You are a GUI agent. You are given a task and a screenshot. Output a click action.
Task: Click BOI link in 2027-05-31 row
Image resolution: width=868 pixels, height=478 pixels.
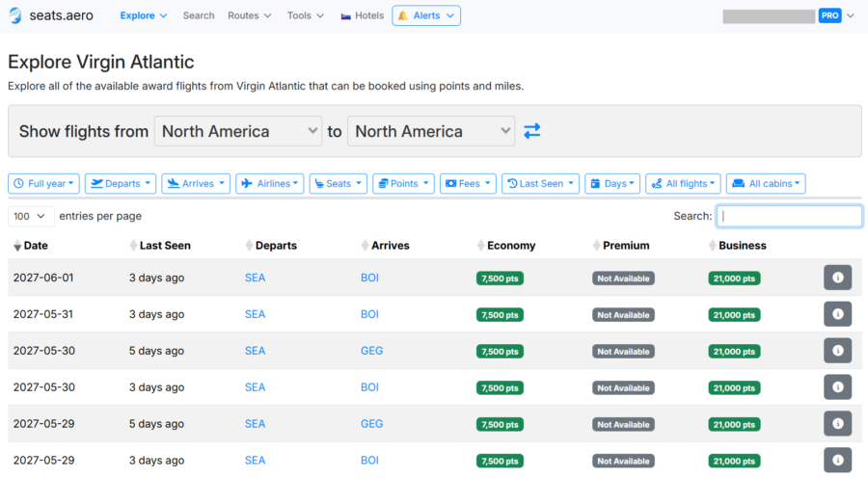369,314
